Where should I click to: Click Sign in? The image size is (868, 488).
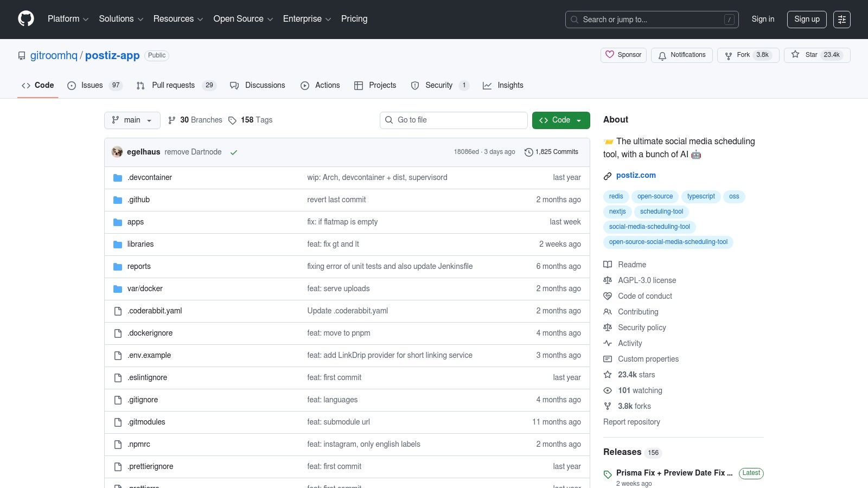pyautogui.click(x=763, y=19)
